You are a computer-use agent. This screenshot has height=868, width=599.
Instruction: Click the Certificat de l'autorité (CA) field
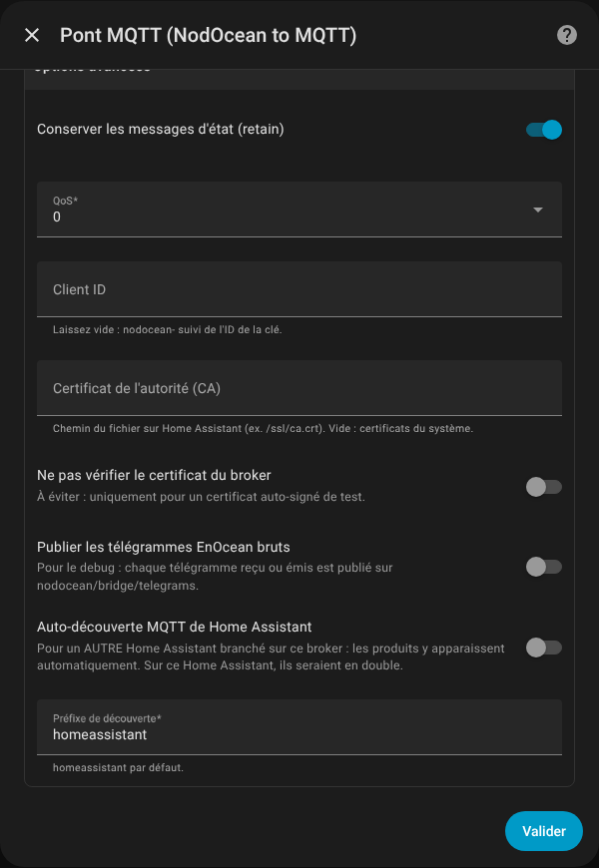299,388
